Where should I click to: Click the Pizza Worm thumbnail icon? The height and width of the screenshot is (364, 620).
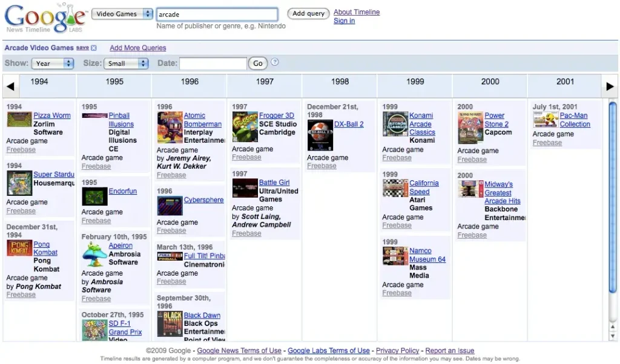coord(19,119)
